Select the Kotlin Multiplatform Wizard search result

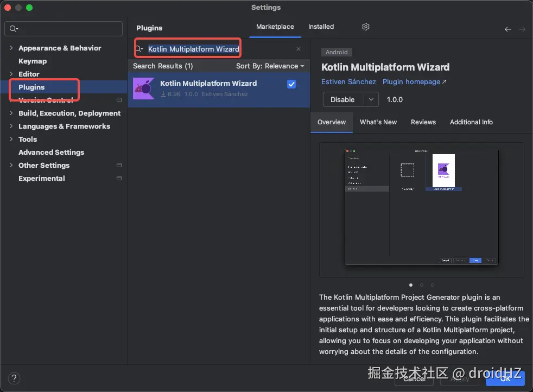219,89
